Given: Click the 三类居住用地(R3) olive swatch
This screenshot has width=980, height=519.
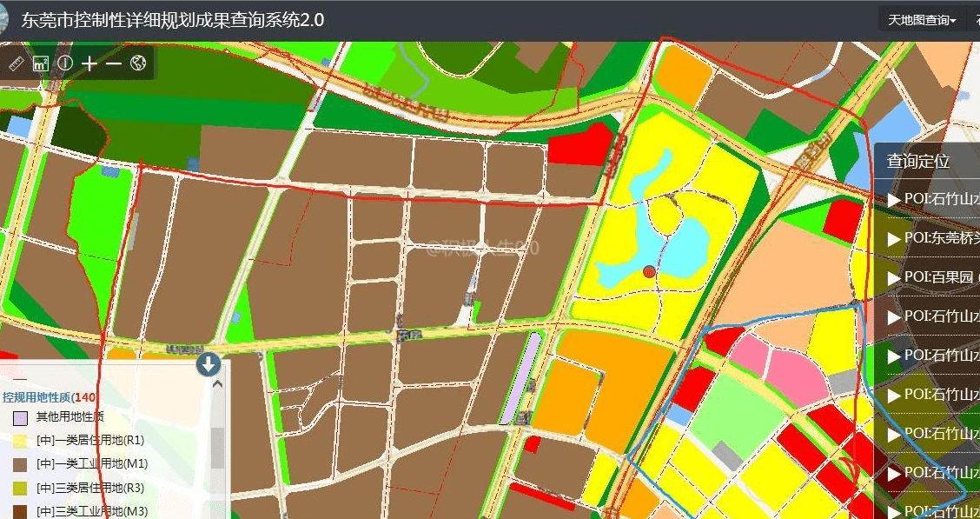Looking at the screenshot, I should click(20, 488).
